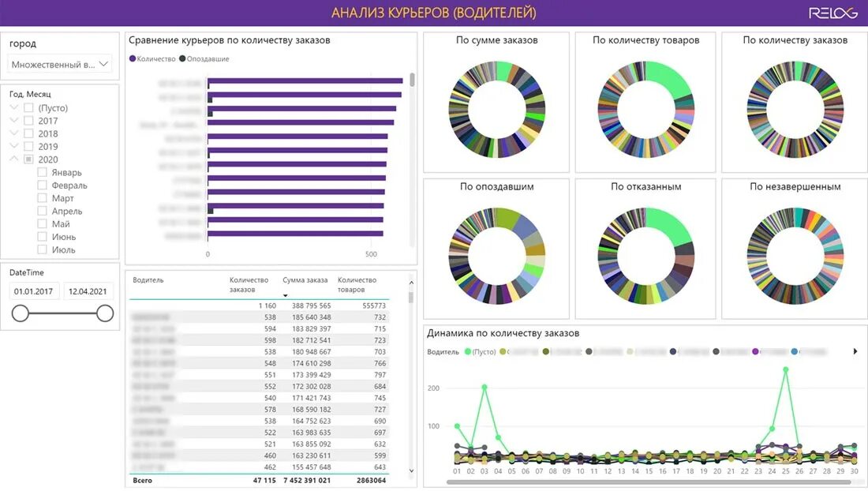Click the По количеству товаров donut chart
The width and height of the screenshot is (868, 491).
pyautogui.click(x=645, y=110)
